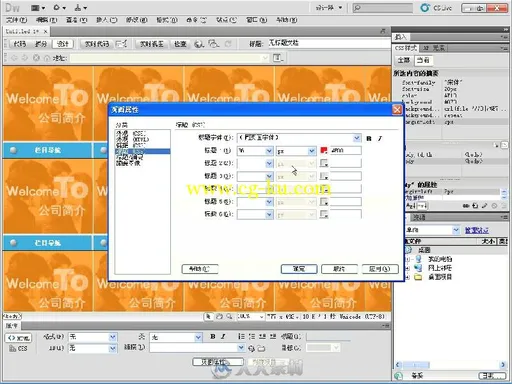Click the Inspect button in the document toolbar
Screen dimensions: 512x384
[180, 44]
